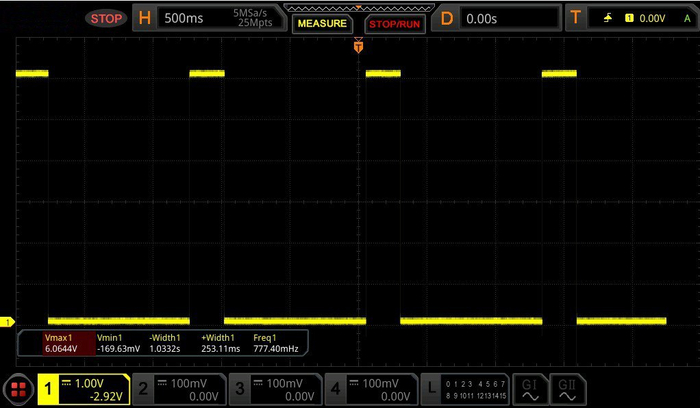Click the orange T trigger icon
Screen dimensions: 700x408
pos(575,18)
